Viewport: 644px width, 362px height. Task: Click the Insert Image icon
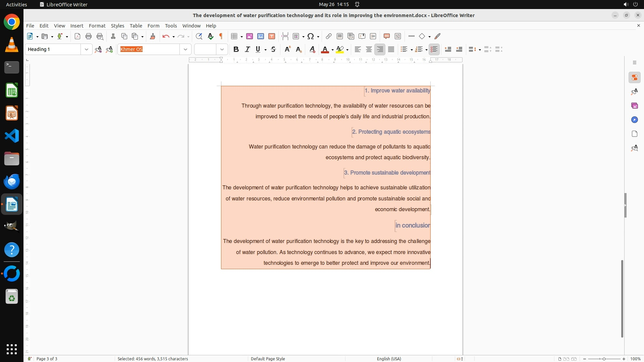(x=250, y=36)
